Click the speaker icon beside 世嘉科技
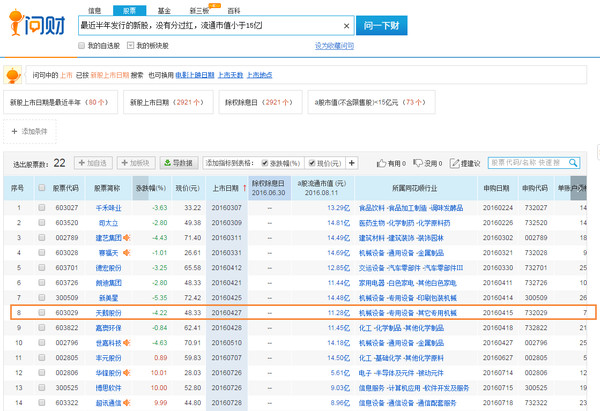 [x=127, y=343]
